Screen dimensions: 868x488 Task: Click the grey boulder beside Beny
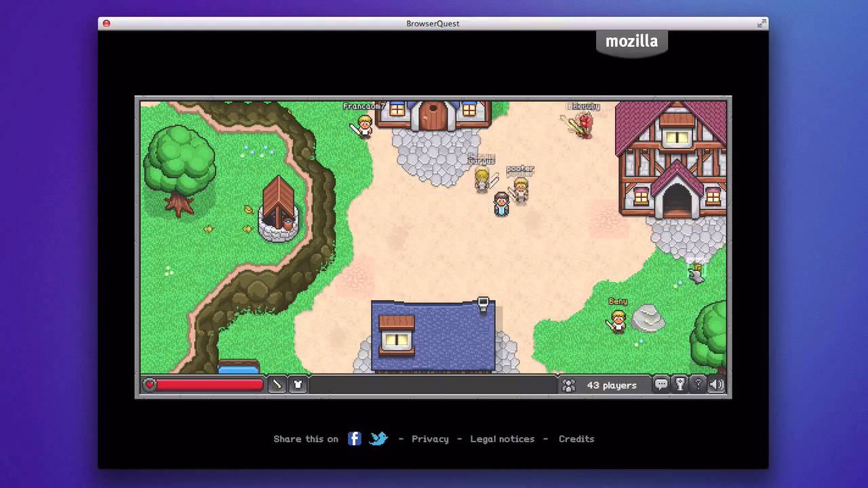click(x=648, y=318)
